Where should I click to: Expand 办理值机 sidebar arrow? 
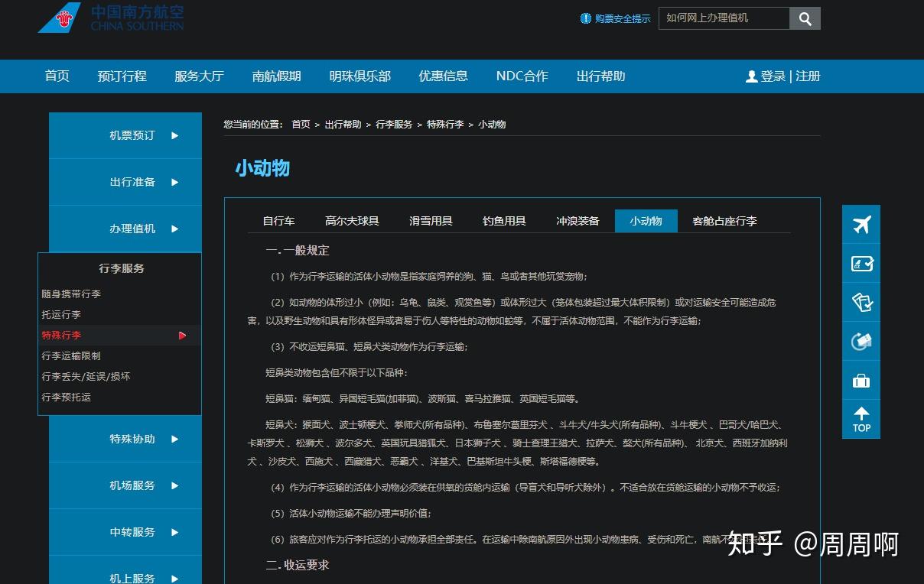pyautogui.click(x=174, y=229)
